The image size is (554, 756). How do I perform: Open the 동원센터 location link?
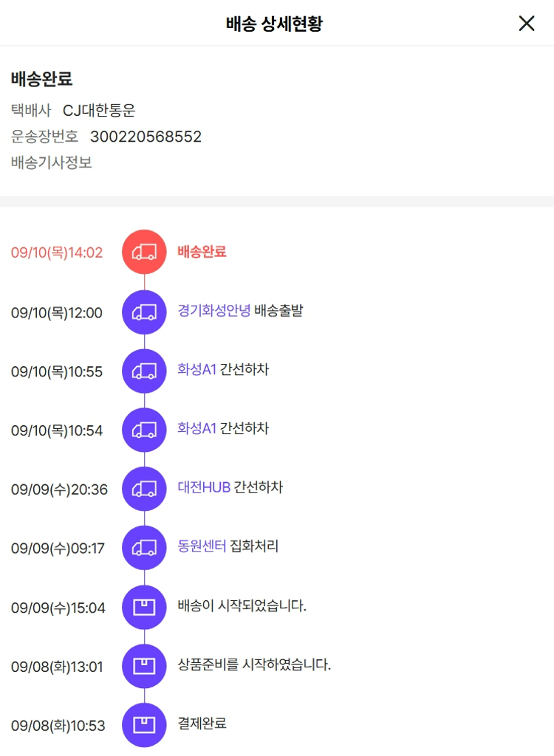202,546
